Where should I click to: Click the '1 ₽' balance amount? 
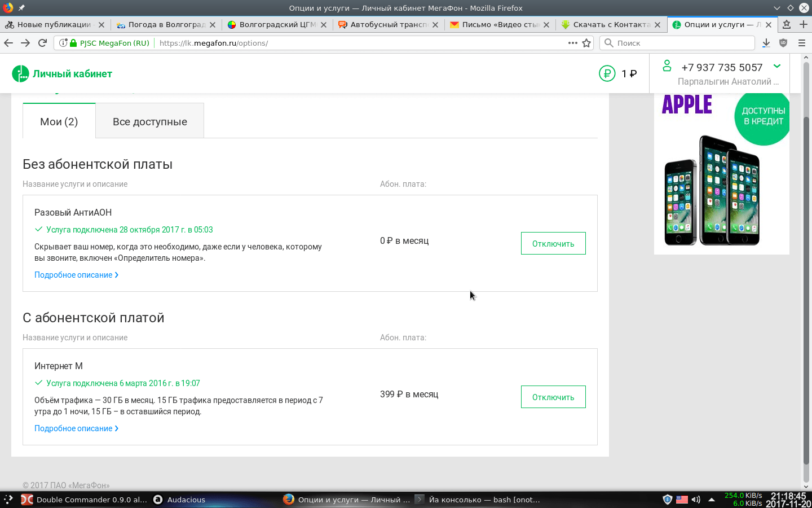tap(629, 73)
